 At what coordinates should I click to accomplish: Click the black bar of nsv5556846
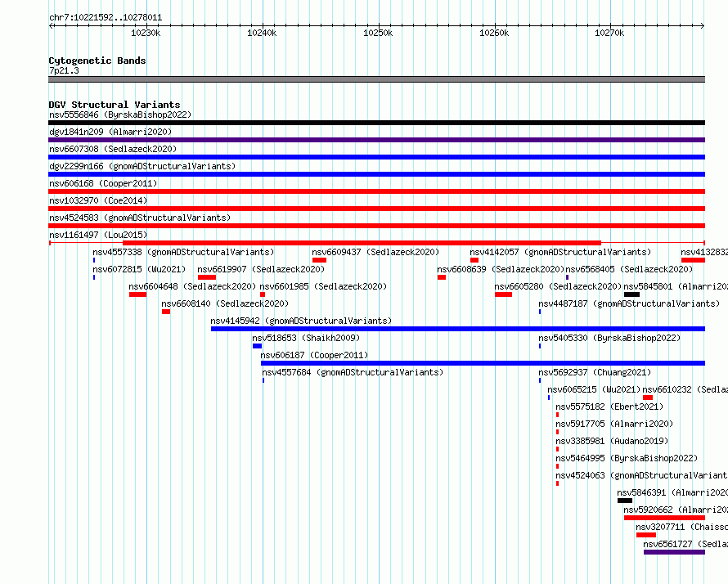376,123
